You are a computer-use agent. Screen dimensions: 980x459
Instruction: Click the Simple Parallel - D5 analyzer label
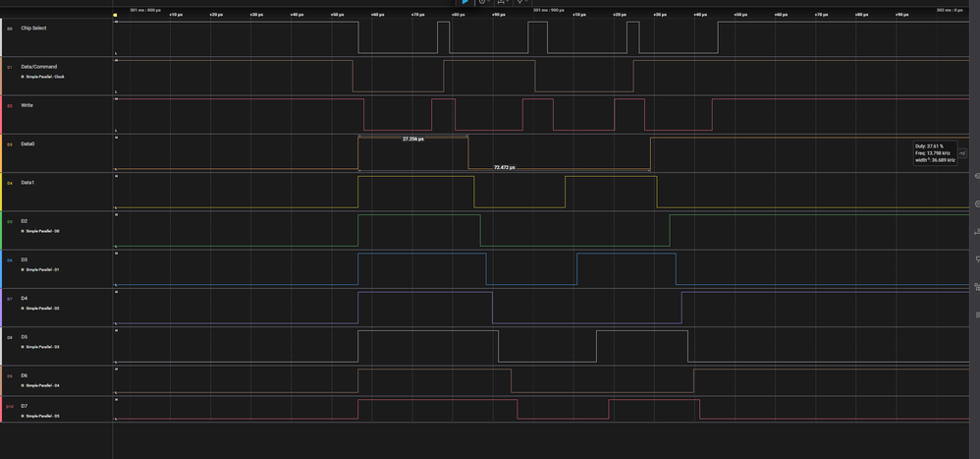coord(40,416)
